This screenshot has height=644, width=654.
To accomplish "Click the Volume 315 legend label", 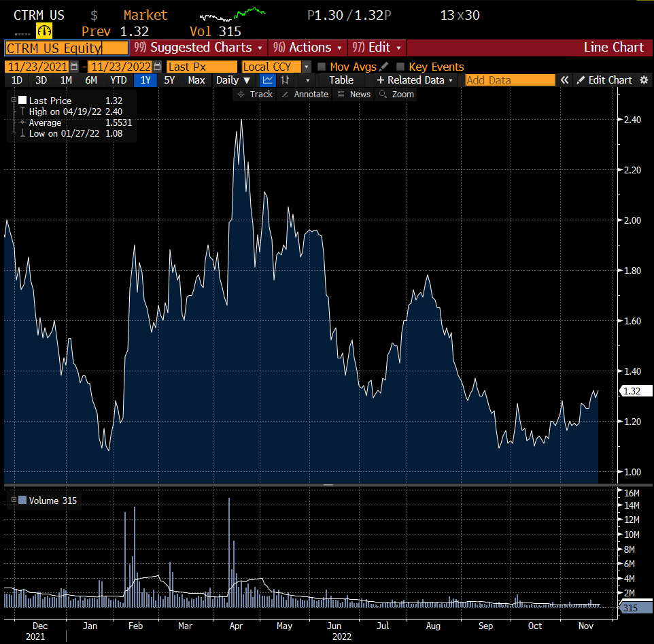I will [x=53, y=500].
